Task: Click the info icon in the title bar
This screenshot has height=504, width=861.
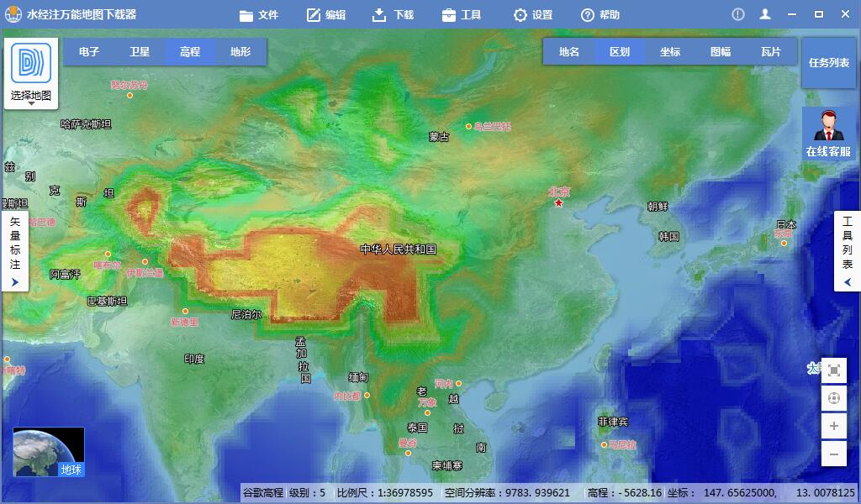Action: (737, 13)
